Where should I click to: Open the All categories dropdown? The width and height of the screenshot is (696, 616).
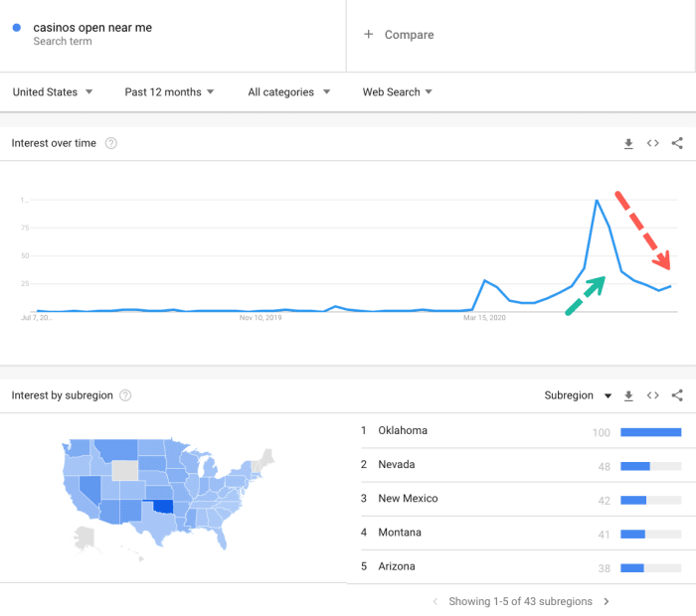coord(289,91)
